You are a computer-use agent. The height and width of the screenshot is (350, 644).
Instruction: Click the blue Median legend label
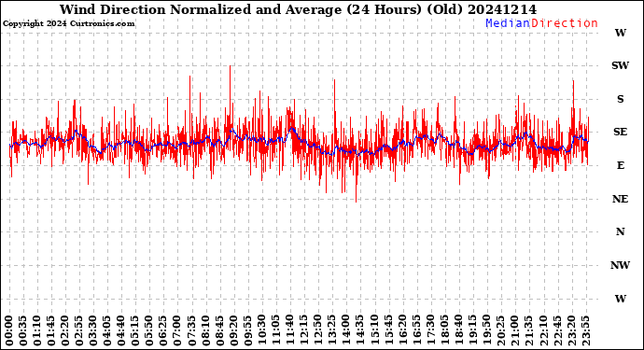click(508, 23)
